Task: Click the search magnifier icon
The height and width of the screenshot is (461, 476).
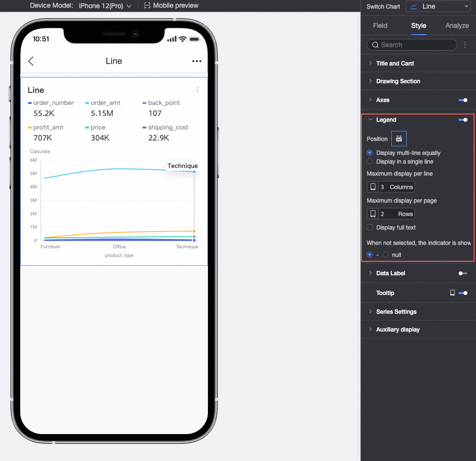Action: [x=375, y=45]
